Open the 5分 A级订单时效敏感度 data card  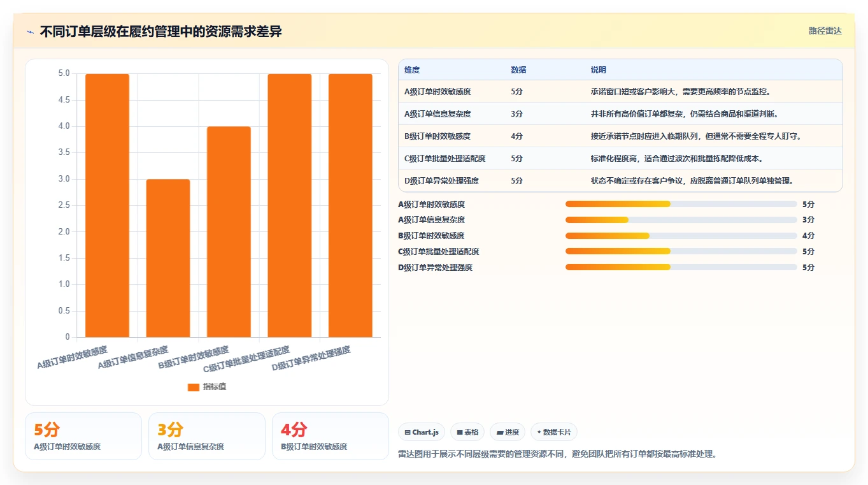click(x=83, y=436)
